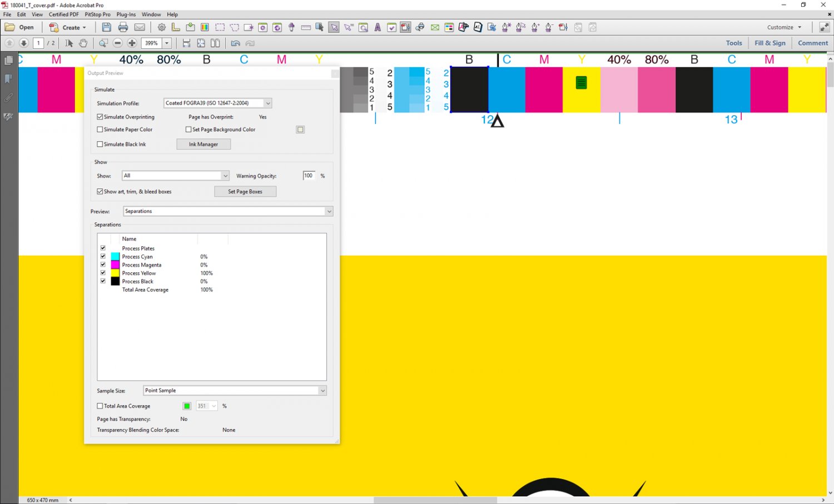Screen dimensions: 834x504
Task: Print the document via printer icon
Action: coord(123,27)
